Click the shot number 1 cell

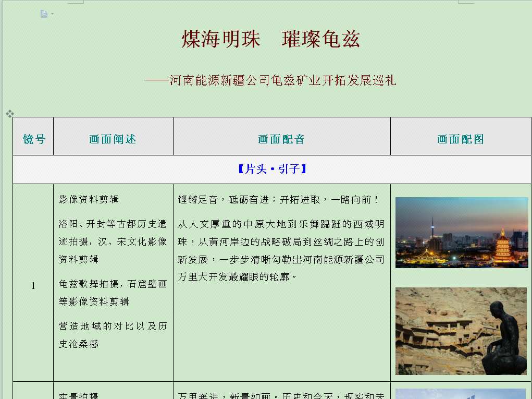point(33,283)
